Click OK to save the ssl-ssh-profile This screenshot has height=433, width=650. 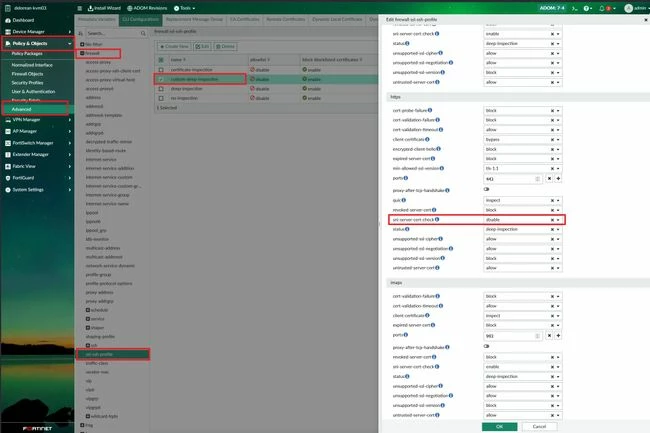pos(500,426)
